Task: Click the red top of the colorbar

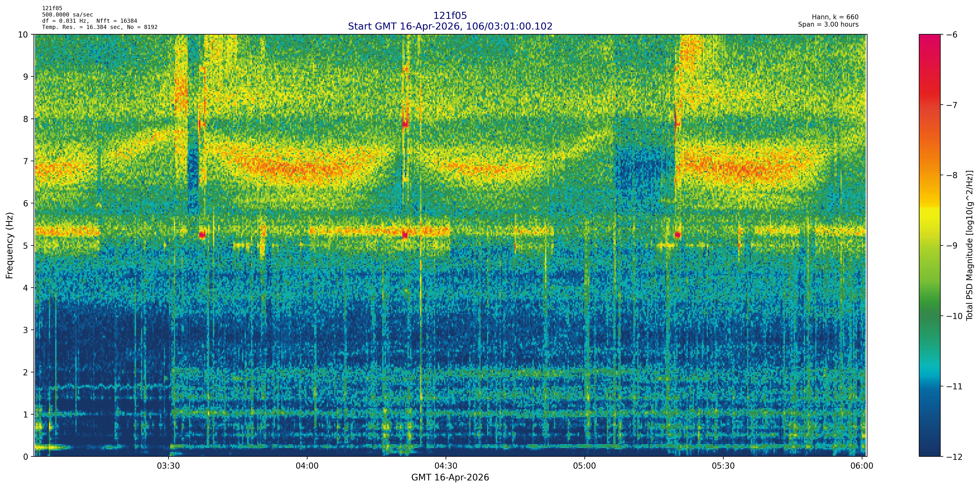Action: pyautogui.click(x=929, y=42)
